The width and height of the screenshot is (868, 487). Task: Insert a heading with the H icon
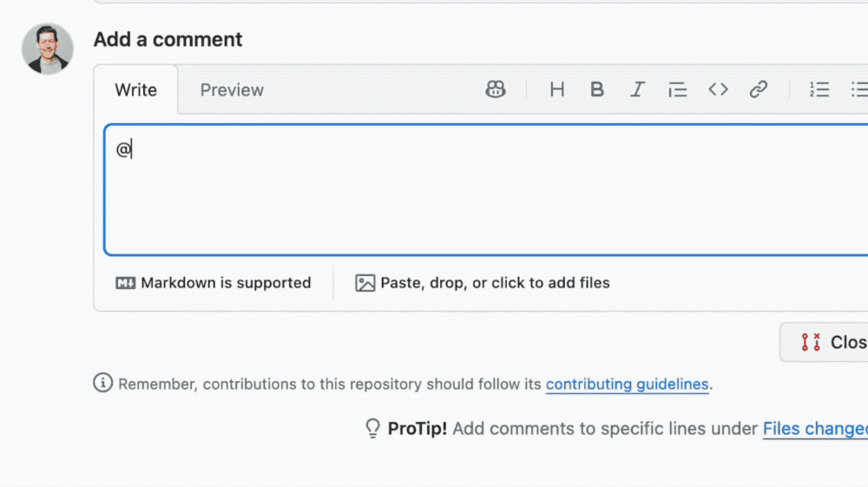[557, 89]
